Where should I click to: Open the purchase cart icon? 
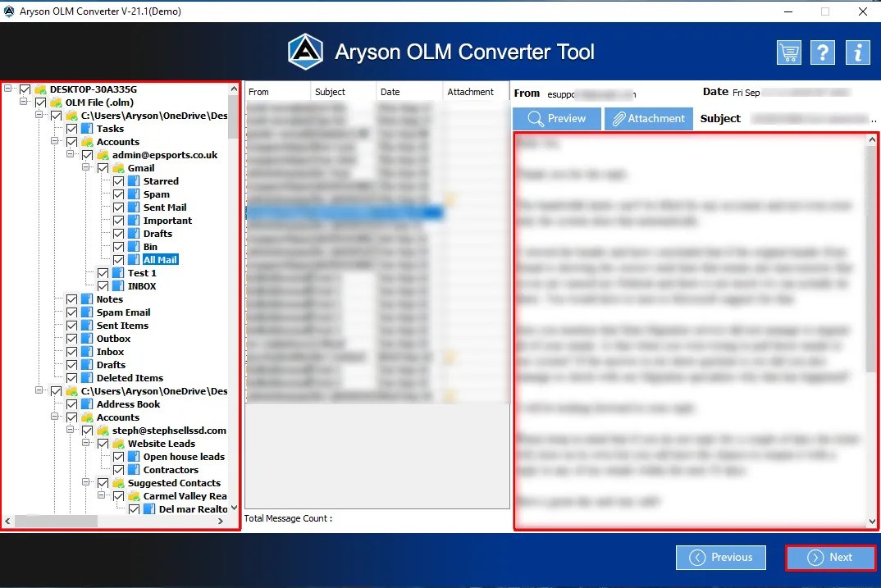pyautogui.click(x=788, y=52)
